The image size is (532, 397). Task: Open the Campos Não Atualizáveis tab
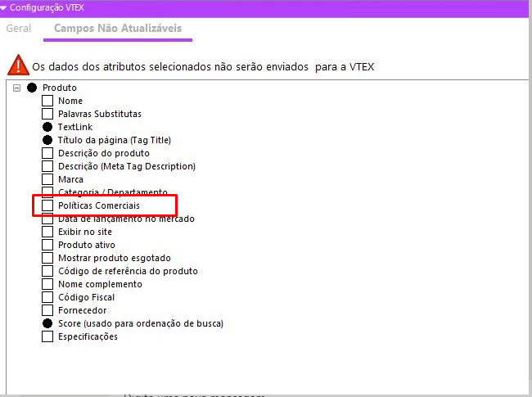click(x=118, y=28)
